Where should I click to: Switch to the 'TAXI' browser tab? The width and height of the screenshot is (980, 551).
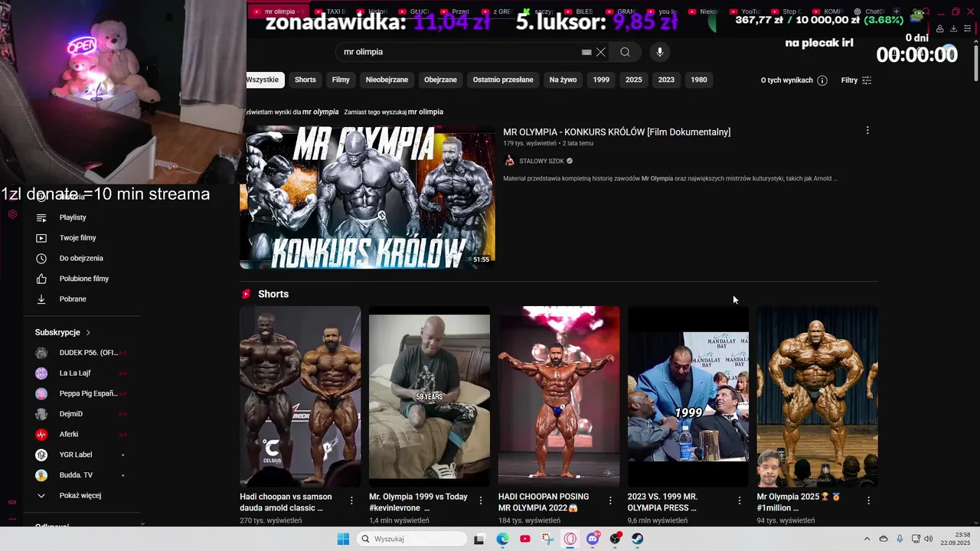pos(332,11)
